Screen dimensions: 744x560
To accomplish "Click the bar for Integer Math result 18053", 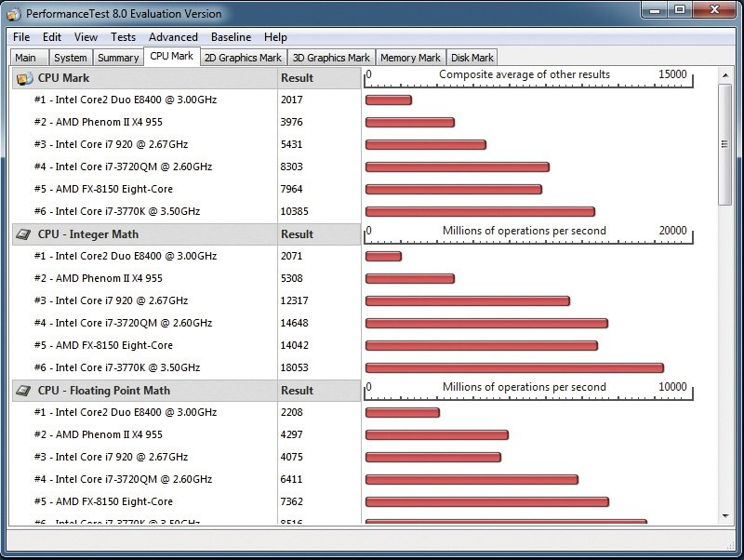I will [x=515, y=367].
